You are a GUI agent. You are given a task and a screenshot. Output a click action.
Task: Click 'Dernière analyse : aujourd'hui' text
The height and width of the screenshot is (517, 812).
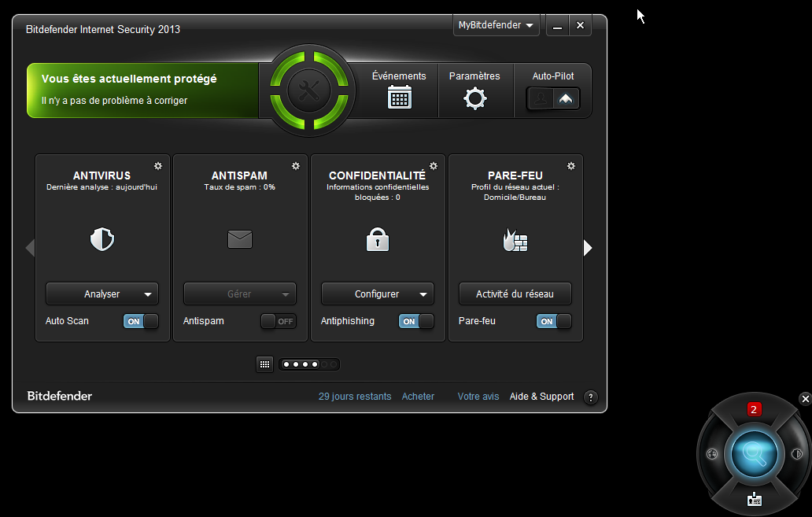(x=101, y=187)
